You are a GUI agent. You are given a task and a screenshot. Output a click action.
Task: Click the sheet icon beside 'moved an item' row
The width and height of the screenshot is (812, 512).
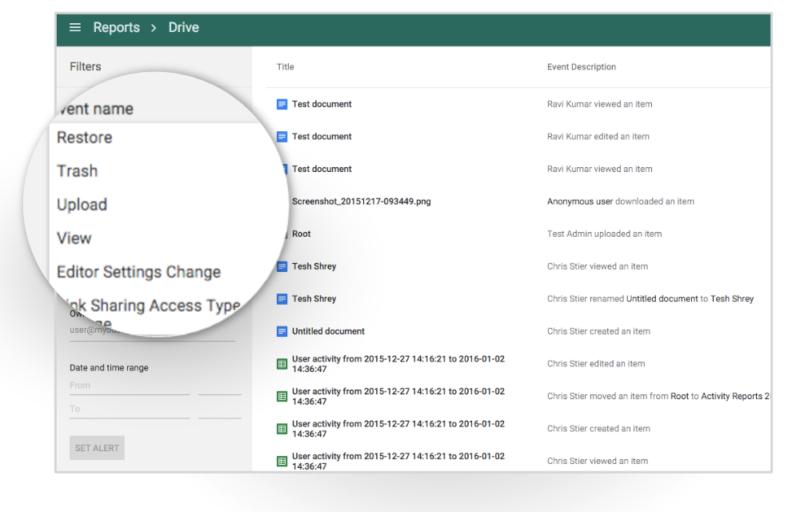282,397
